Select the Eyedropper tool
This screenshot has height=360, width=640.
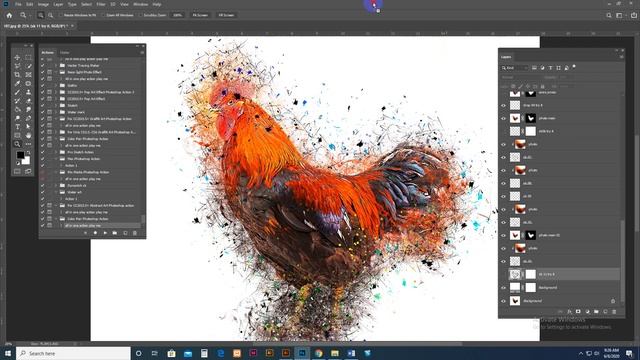[17, 83]
